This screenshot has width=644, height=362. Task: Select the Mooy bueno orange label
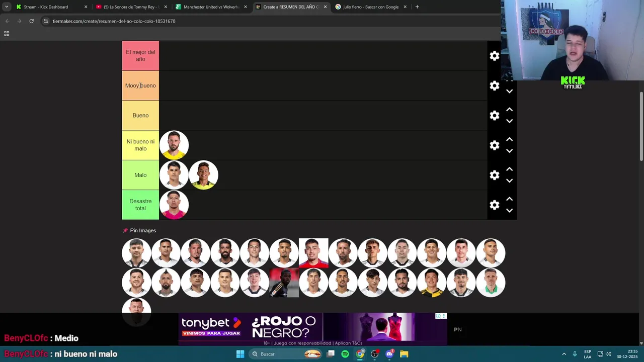tap(140, 85)
